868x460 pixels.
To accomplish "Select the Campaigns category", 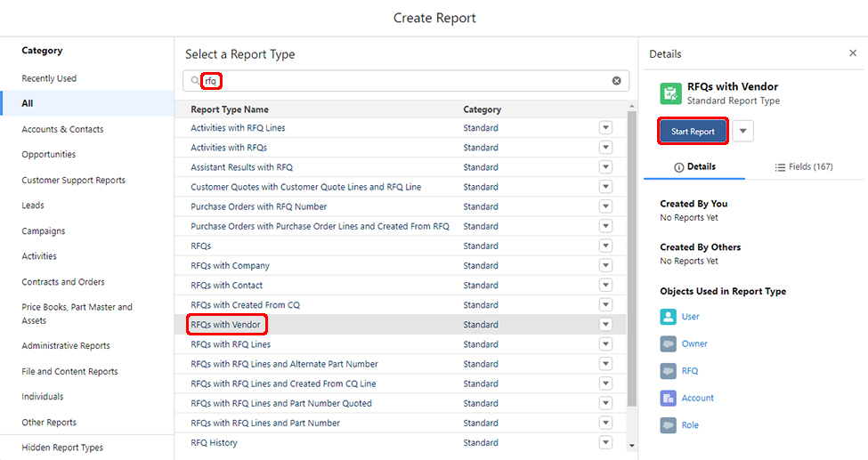I will [44, 230].
